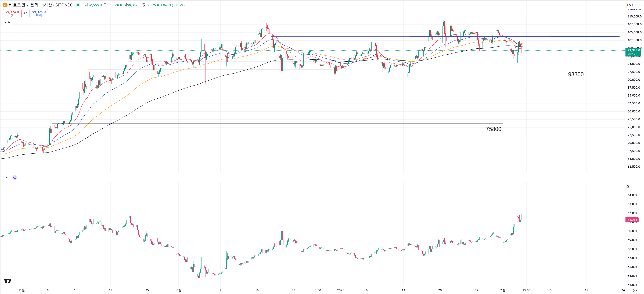Click the purple indicator refresh icon

[x=15, y=177]
